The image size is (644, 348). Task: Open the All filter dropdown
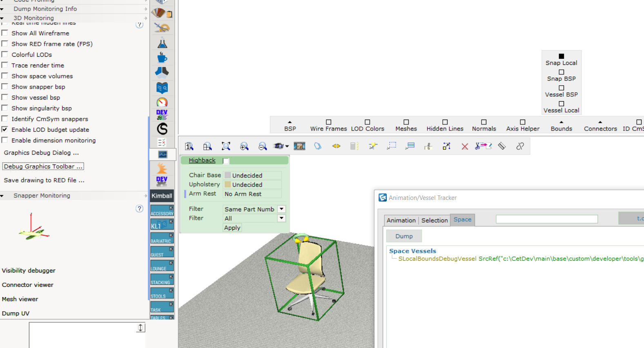281,218
